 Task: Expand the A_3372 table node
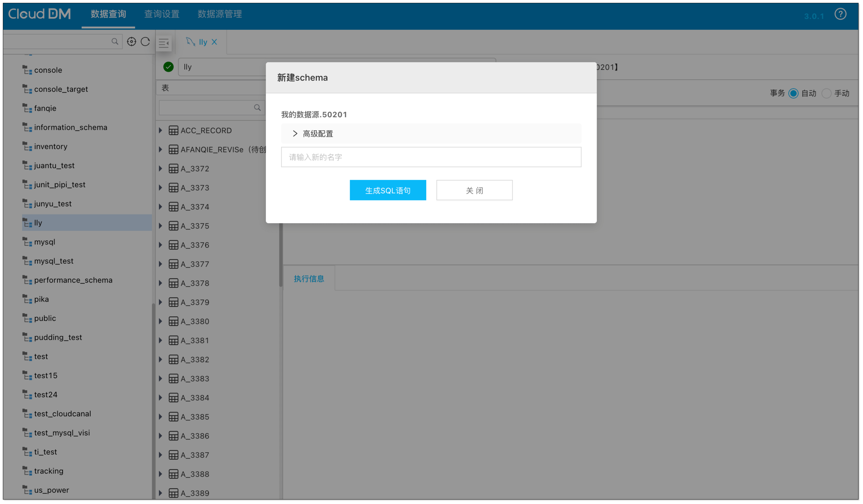(160, 168)
